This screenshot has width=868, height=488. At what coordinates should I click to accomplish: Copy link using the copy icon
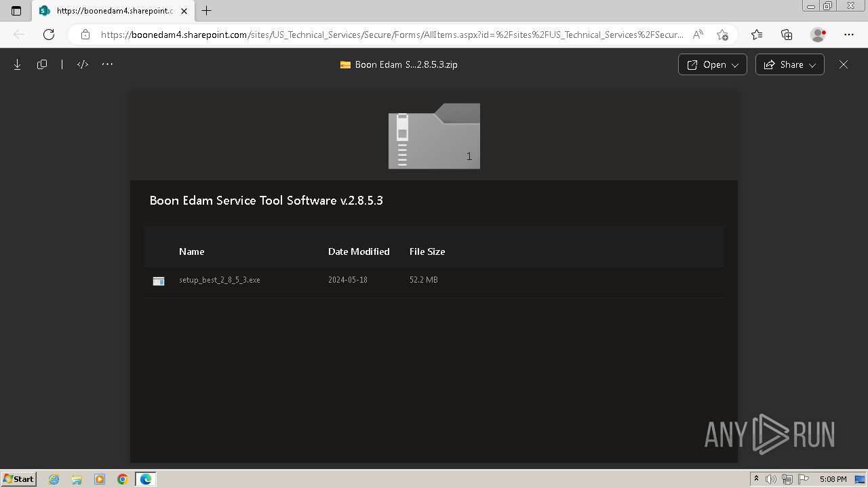(42, 64)
